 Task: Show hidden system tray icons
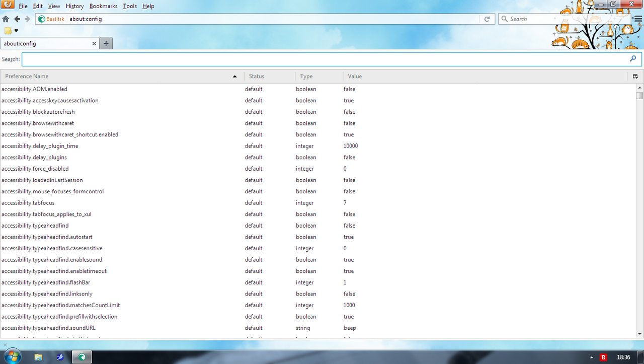click(592, 357)
